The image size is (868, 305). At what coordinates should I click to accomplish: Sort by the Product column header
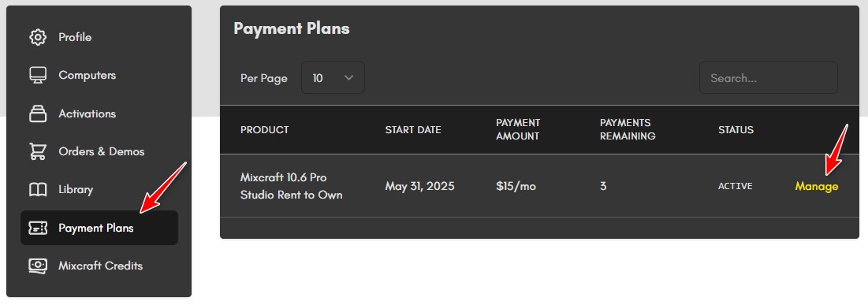(265, 130)
